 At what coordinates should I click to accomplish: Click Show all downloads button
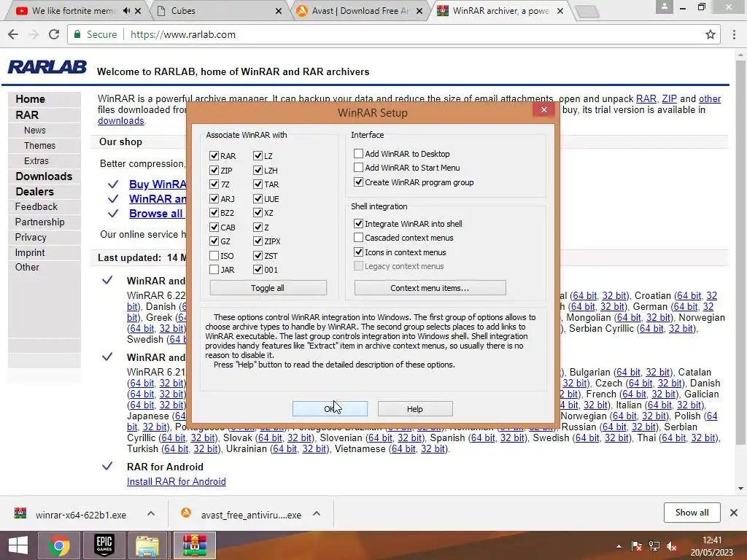coord(692,513)
